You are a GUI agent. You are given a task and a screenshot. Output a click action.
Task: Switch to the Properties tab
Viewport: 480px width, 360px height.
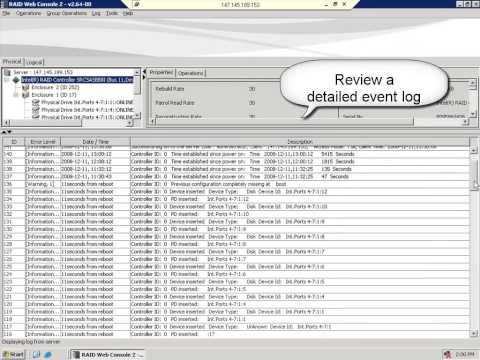[161, 72]
